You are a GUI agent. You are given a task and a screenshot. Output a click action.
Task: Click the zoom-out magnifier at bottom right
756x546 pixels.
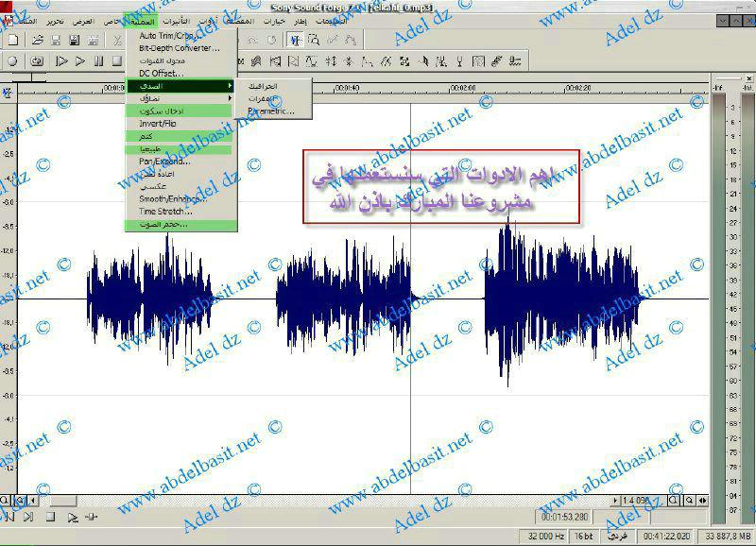pyautogui.click(x=690, y=501)
